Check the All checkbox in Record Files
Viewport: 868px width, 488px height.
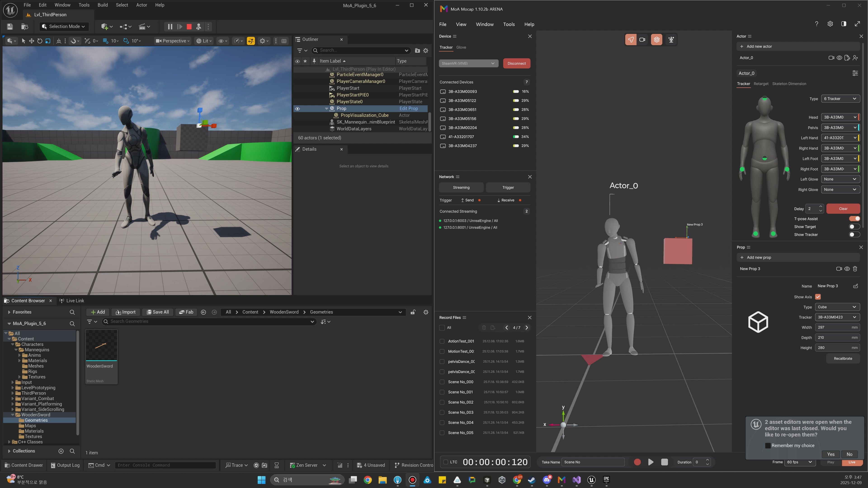[442, 327]
